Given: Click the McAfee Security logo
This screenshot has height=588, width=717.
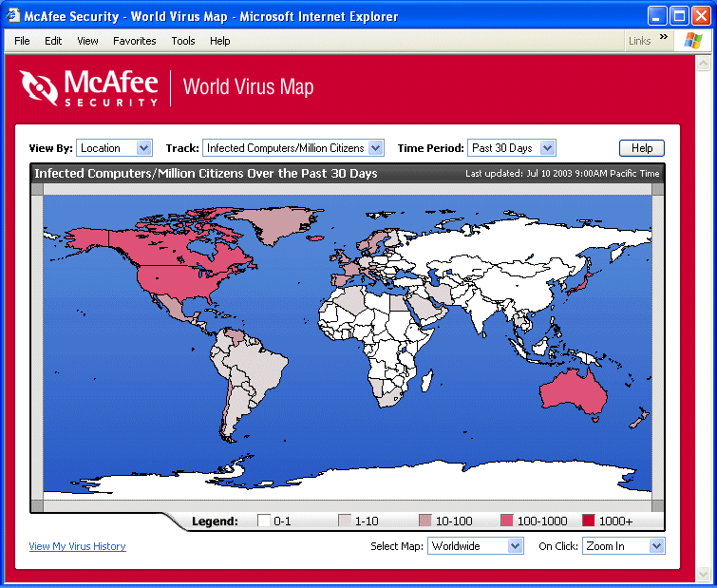Looking at the screenshot, I should (88, 87).
